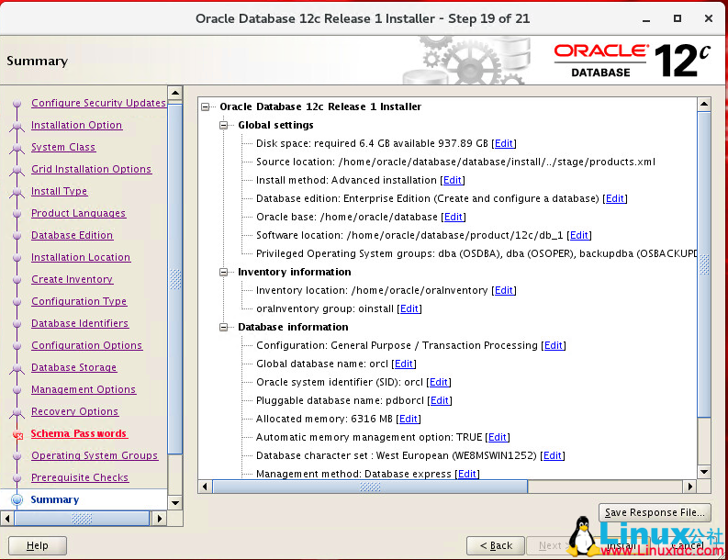Go to Recovery Options step
This screenshot has width=728, height=560.
tap(74, 412)
